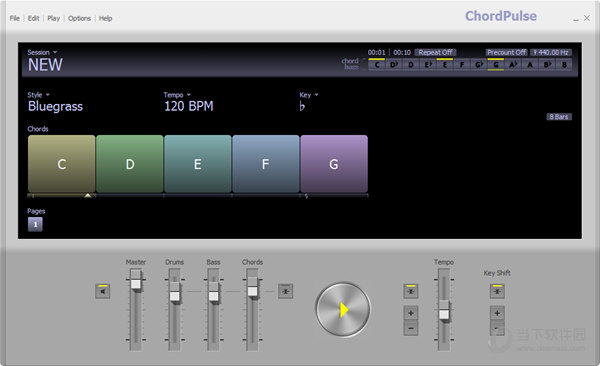Click the G note key in chord strip

496,65
